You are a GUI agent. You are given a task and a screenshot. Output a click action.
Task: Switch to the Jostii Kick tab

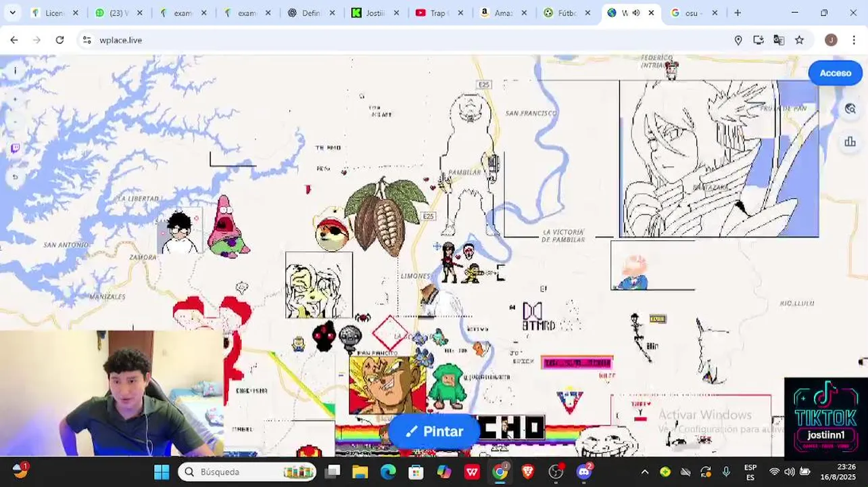coord(375,13)
